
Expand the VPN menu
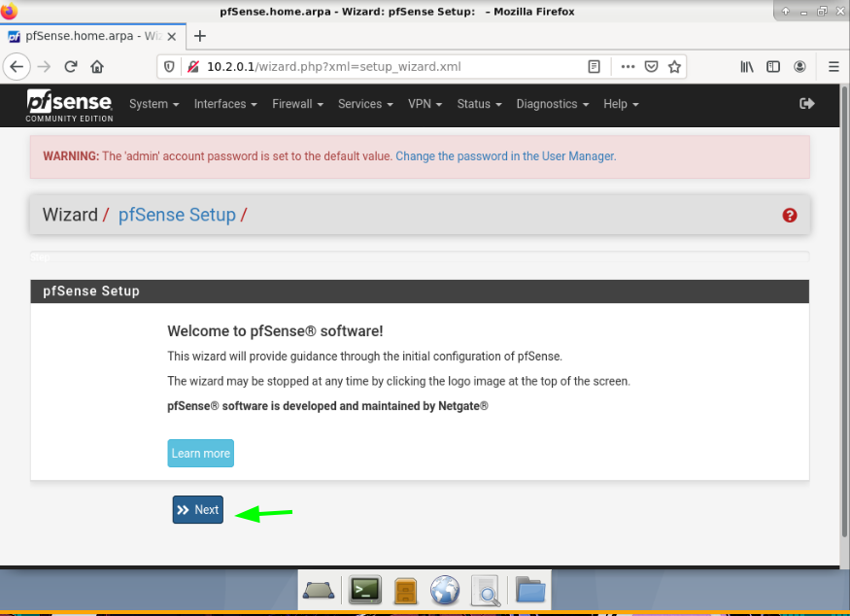(x=425, y=104)
